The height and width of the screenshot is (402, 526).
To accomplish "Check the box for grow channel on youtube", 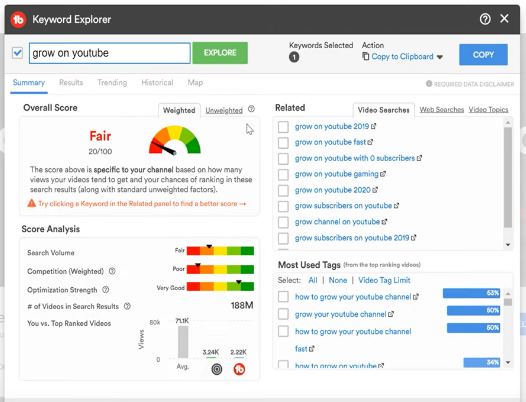I will click(x=283, y=222).
